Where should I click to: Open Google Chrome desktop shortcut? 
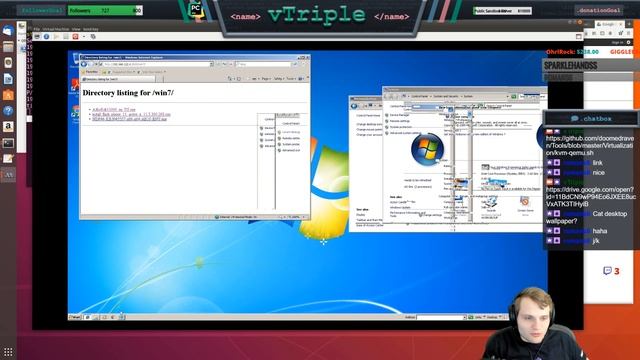coord(75,113)
